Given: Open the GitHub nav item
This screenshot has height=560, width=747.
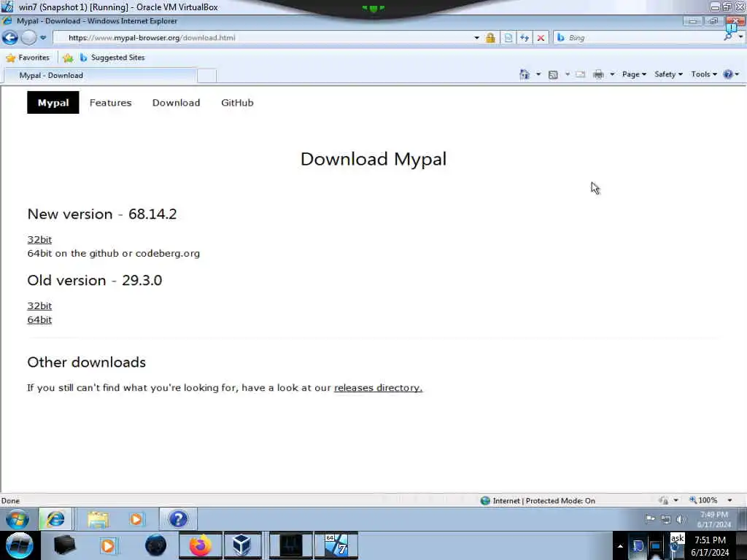Looking at the screenshot, I should click(x=237, y=102).
